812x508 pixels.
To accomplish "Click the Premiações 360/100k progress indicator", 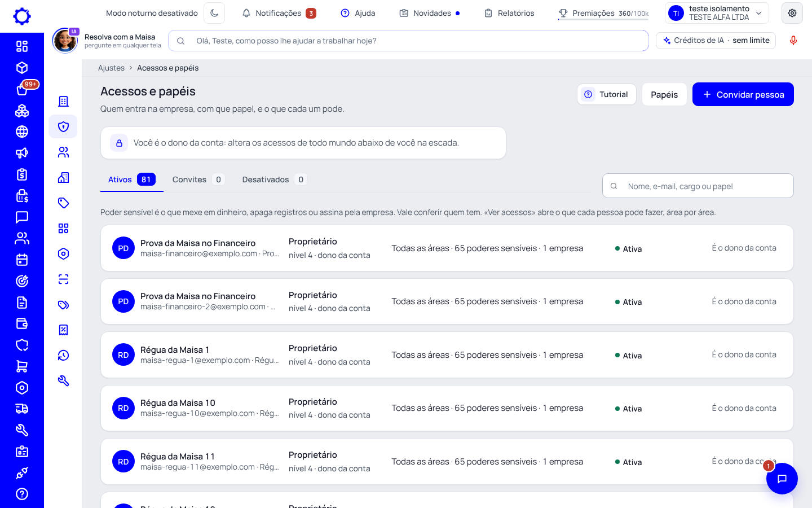I will pos(603,13).
